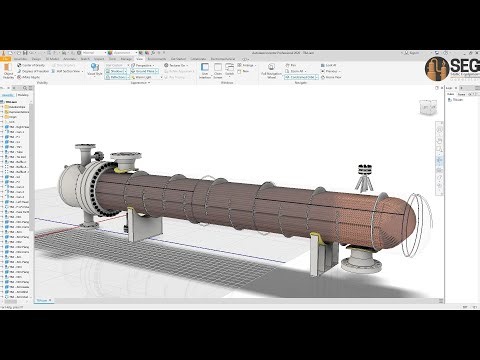Select the Look At tool
This screenshot has height=360, width=480.
[329, 65]
